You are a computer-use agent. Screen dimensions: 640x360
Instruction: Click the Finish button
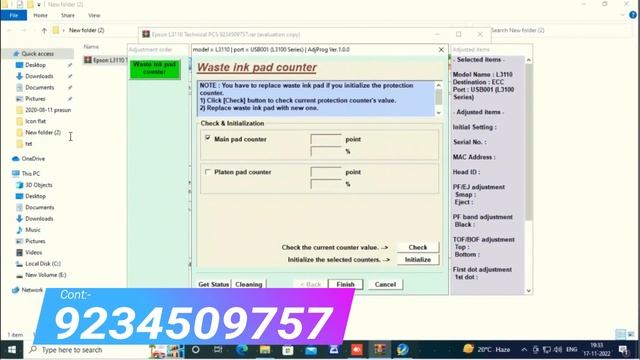tap(345, 284)
